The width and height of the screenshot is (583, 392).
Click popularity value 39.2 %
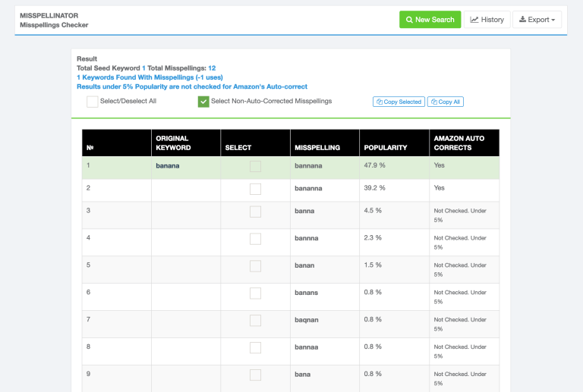coord(374,188)
